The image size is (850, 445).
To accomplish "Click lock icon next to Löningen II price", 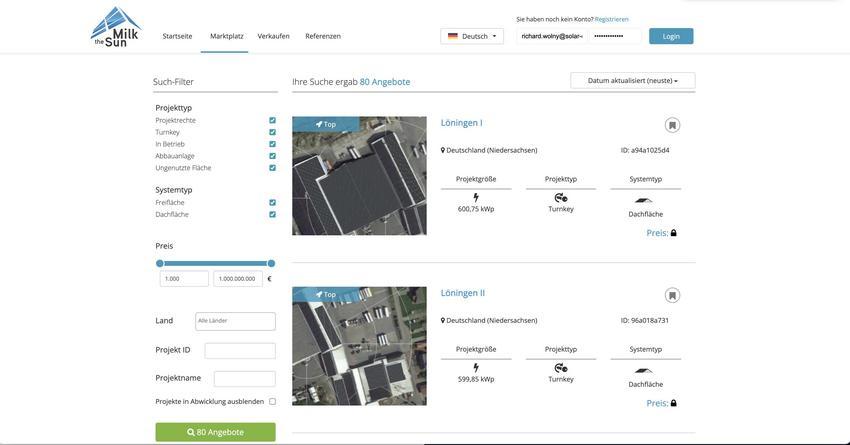I will point(674,403).
